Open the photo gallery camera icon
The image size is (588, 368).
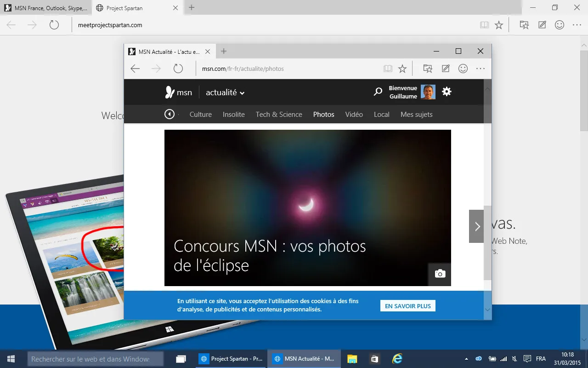coord(440,274)
